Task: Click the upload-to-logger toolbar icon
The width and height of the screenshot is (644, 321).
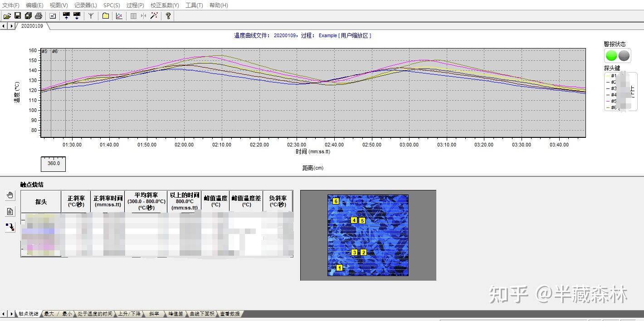Action: pyautogui.click(x=66, y=16)
